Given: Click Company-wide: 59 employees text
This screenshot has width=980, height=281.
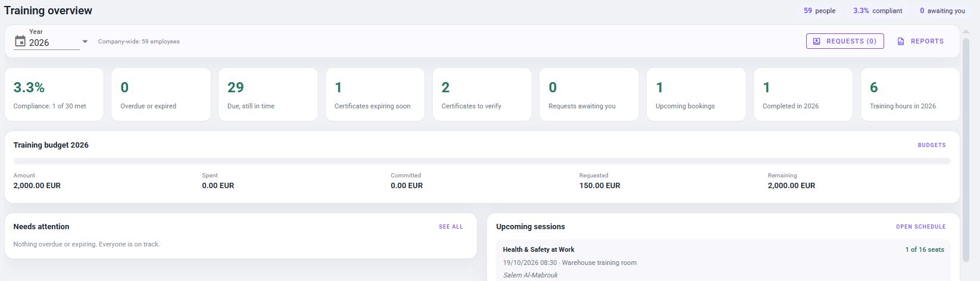Looking at the screenshot, I should [x=139, y=42].
